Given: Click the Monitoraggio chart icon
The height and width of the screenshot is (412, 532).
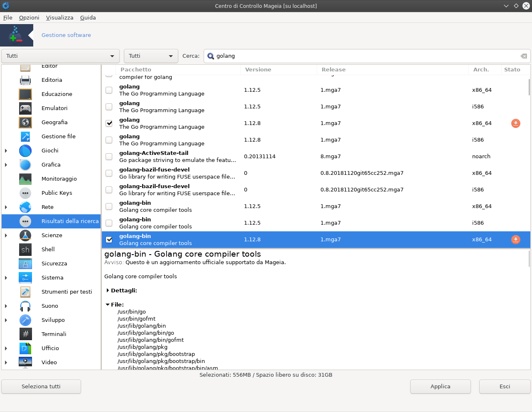Looking at the screenshot, I should [25, 179].
